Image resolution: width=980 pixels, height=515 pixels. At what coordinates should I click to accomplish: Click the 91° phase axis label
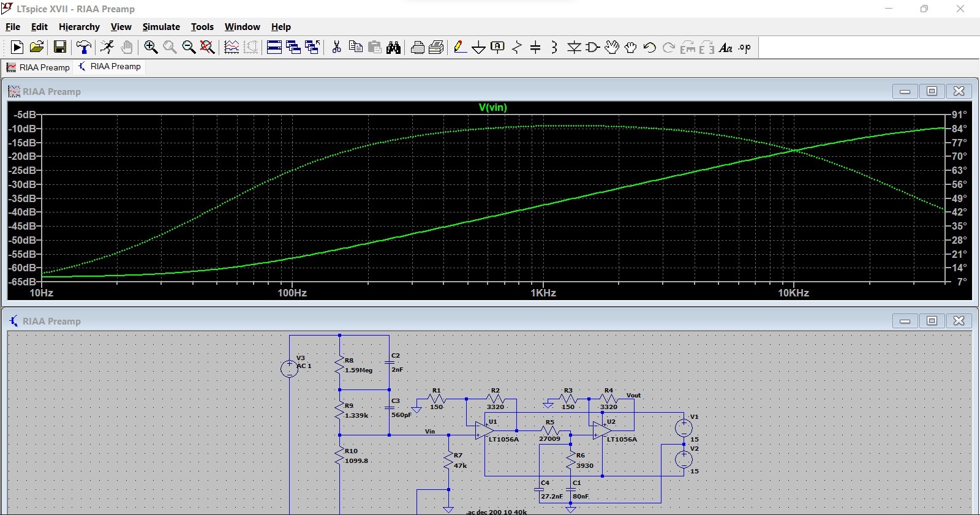pos(959,115)
